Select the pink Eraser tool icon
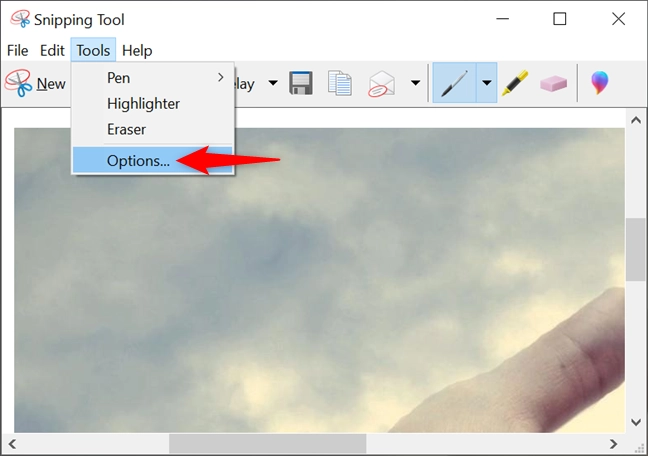The width and height of the screenshot is (648, 456). 553,83
